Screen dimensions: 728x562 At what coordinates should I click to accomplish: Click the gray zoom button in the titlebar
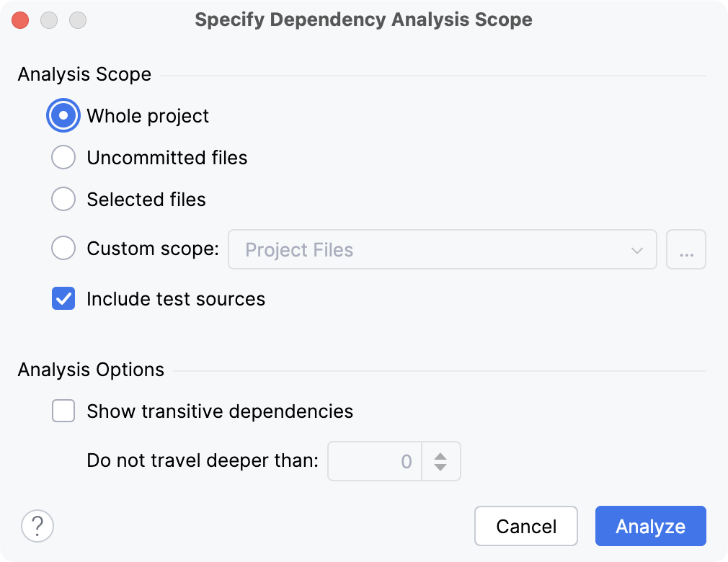pos(76,19)
